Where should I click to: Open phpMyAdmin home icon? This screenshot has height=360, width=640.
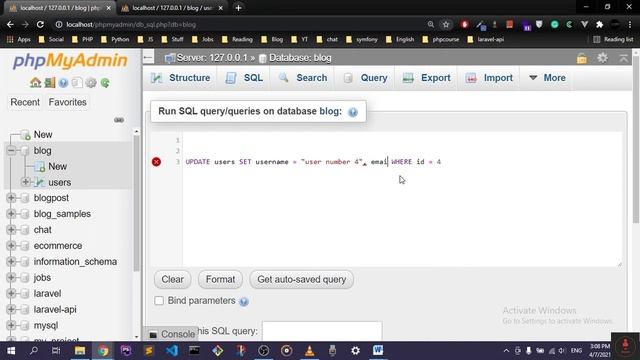(36, 83)
